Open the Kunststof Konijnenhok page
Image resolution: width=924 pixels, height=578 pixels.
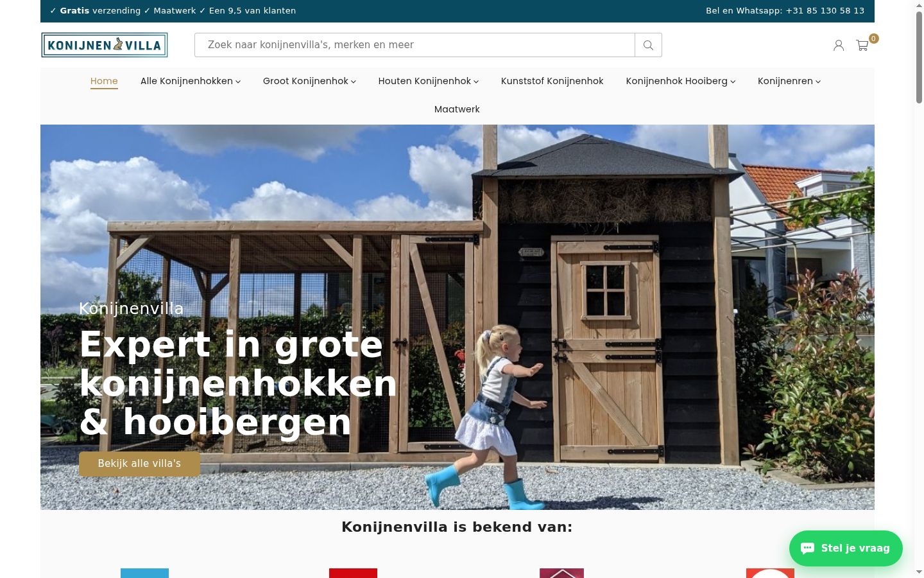552,81
